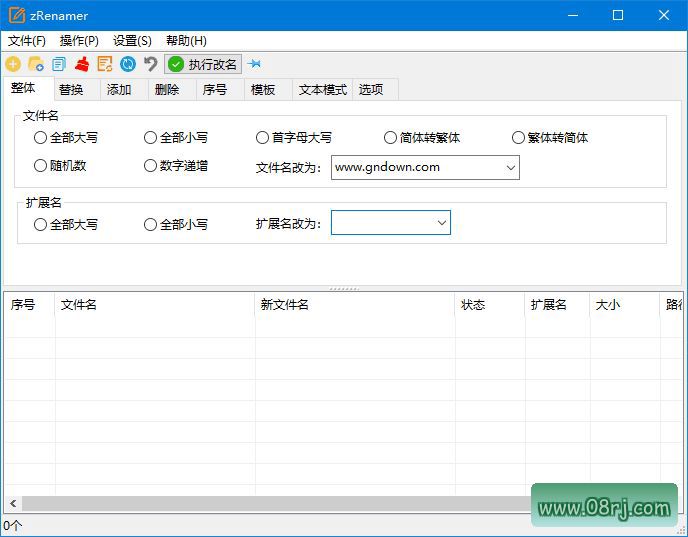This screenshot has height=537, width=688.
Task: Select 随机数 radio option
Action: (x=60, y=166)
